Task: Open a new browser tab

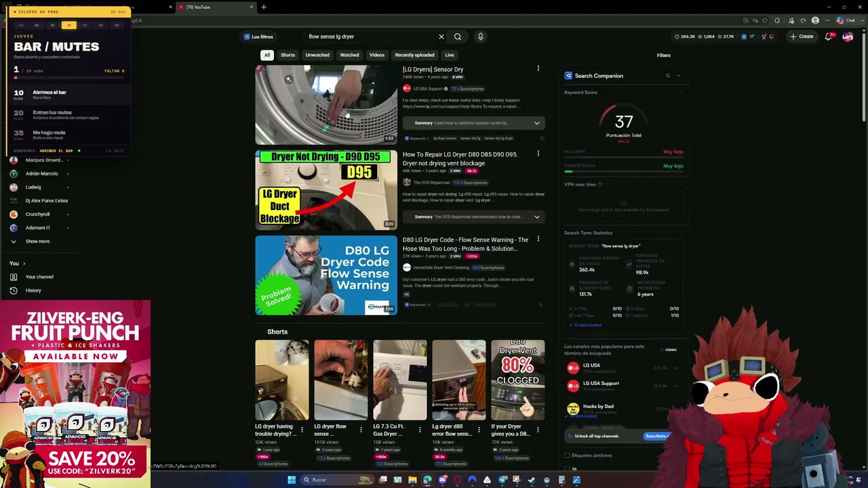Action: 264,7
